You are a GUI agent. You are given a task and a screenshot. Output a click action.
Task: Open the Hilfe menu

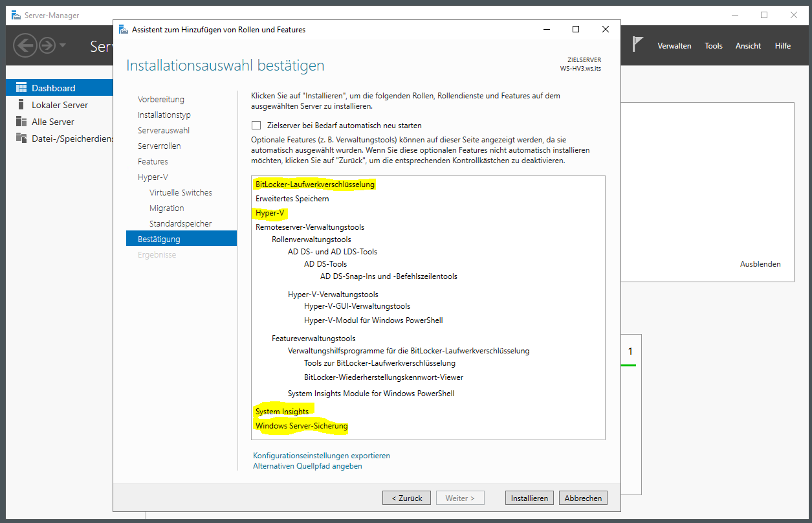tap(783, 46)
